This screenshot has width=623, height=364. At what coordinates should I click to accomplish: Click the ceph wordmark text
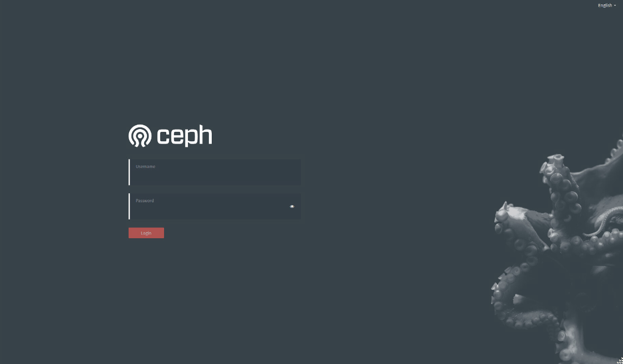click(185, 136)
